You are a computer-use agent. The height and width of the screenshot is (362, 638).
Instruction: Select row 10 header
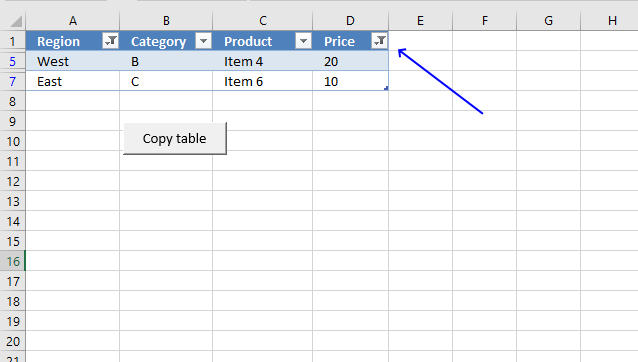tap(13, 141)
